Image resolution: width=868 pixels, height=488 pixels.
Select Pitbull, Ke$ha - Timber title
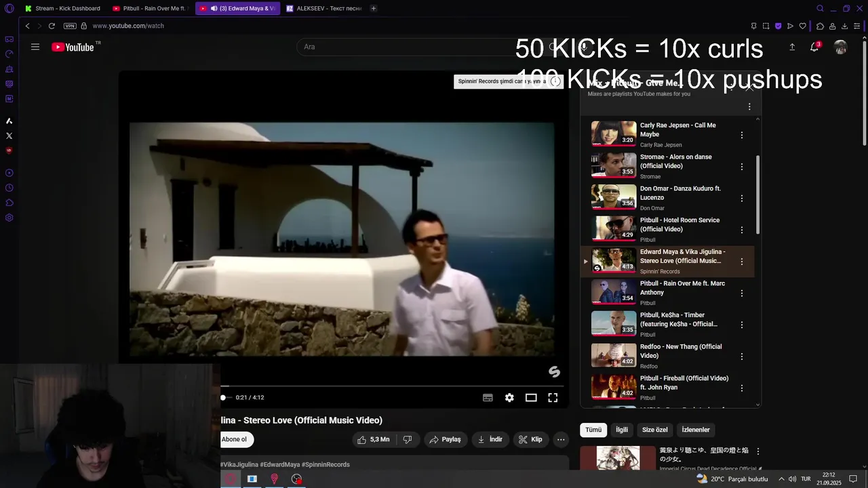(679, 319)
